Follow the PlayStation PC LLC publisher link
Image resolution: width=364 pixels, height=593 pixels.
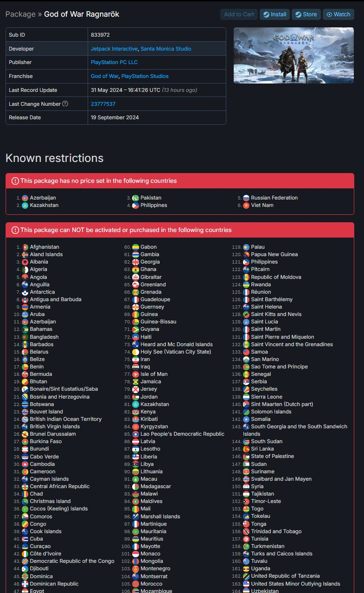(114, 62)
